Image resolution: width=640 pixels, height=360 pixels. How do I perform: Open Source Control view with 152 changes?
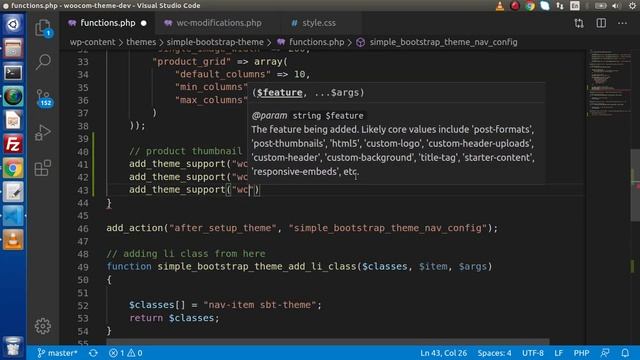pyautogui.click(x=44, y=98)
